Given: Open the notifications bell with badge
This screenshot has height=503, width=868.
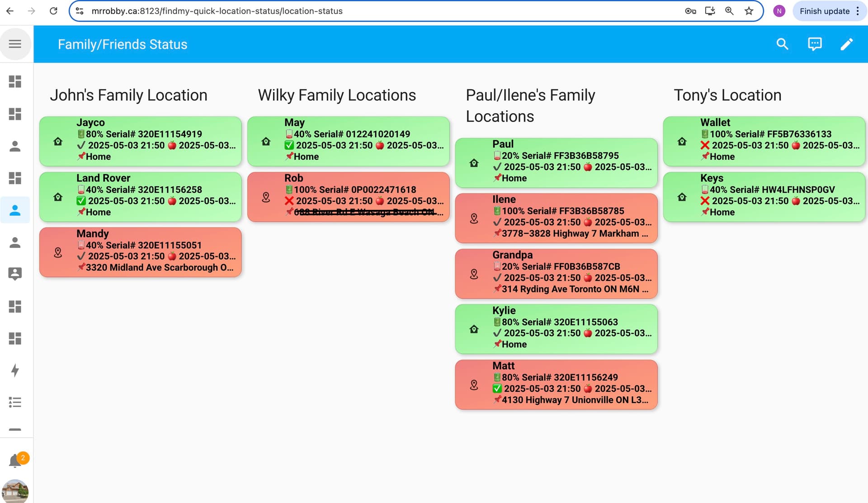Looking at the screenshot, I should [x=15, y=461].
